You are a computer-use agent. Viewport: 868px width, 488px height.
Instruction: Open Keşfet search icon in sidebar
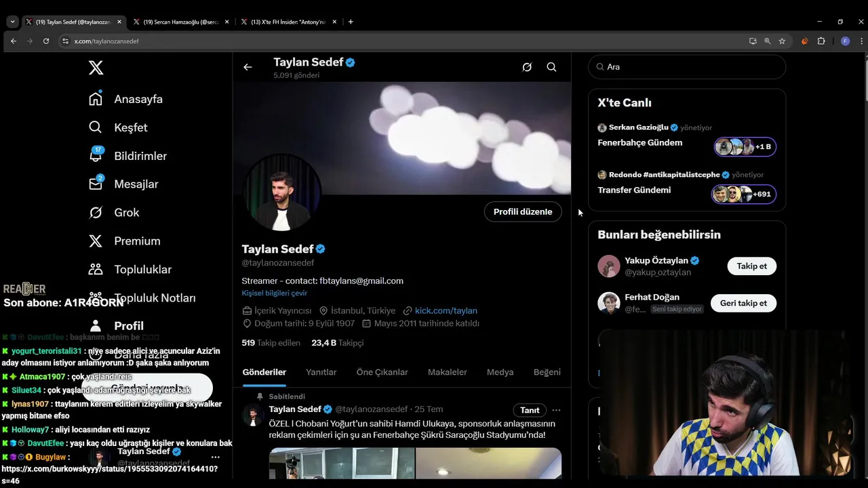96,127
